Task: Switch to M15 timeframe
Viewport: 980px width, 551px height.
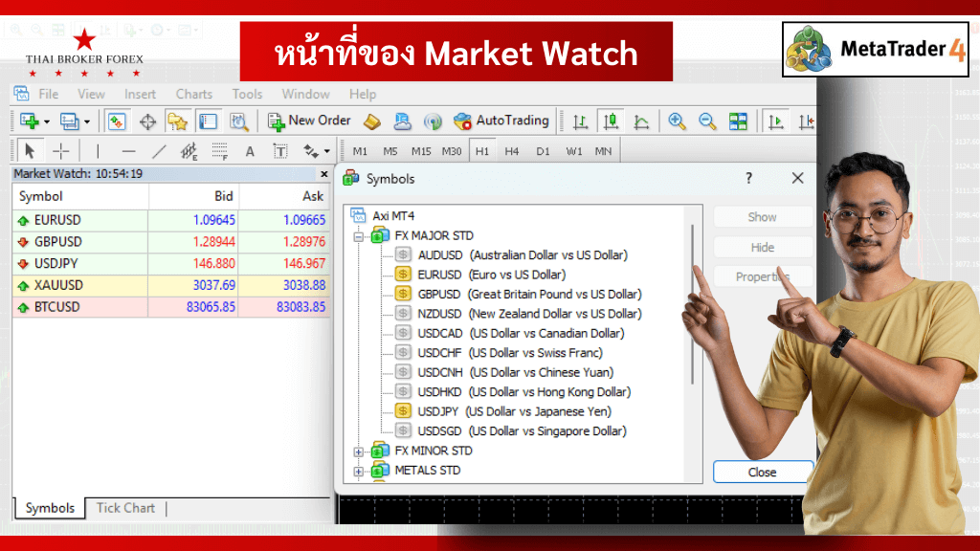Action: click(421, 151)
